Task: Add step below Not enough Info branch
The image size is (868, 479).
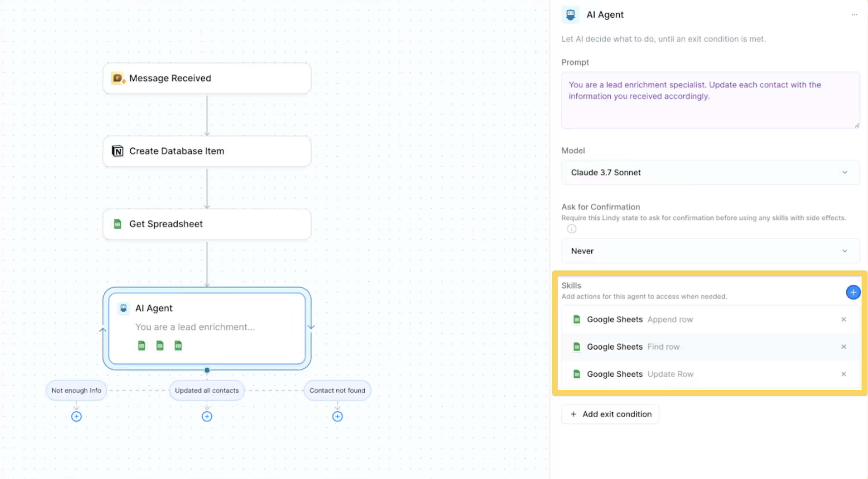Action: click(x=77, y=416)
